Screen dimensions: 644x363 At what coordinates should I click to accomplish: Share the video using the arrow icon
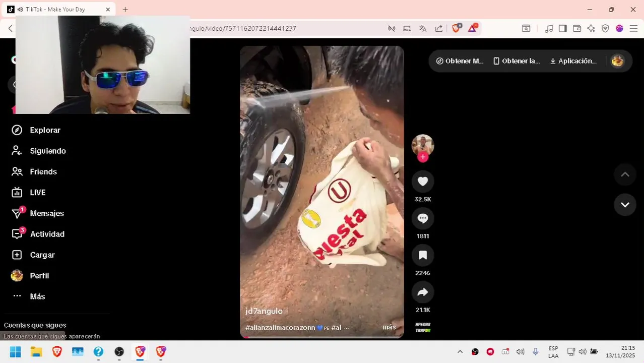pyautogui.click(x=423, y=292)
